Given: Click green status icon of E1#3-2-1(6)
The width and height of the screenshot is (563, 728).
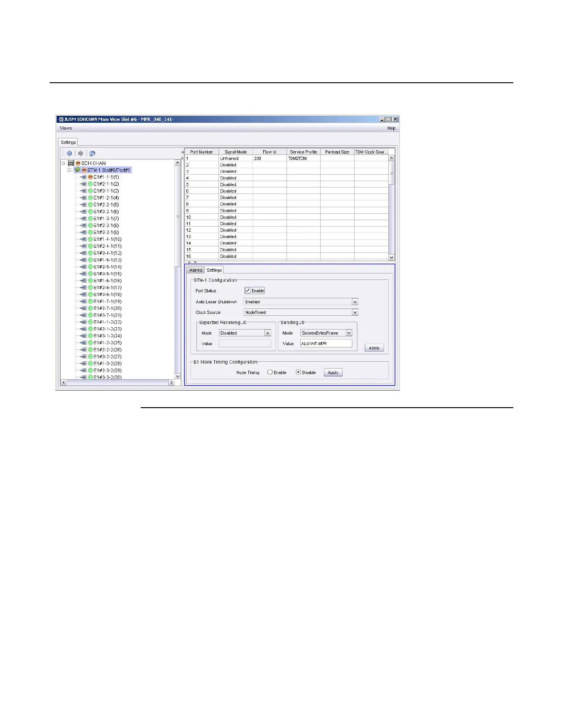Looking at the screenshot, I should point(91,211).
